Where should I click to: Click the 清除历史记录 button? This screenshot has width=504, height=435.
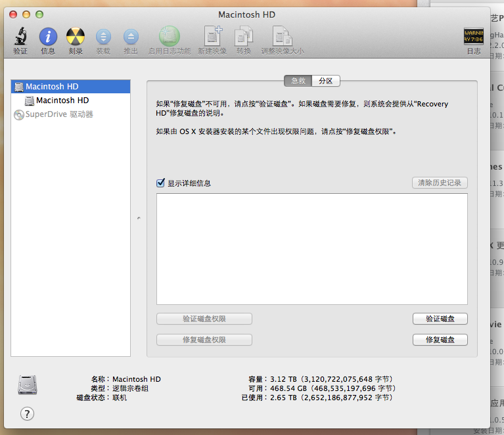440,183
